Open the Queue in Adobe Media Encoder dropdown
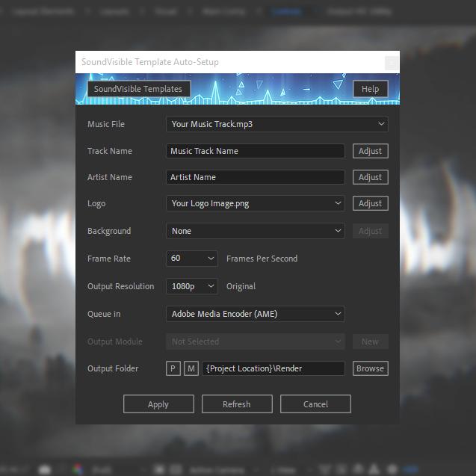The width and height of the screenshot is (476, 476). [256, 314]
